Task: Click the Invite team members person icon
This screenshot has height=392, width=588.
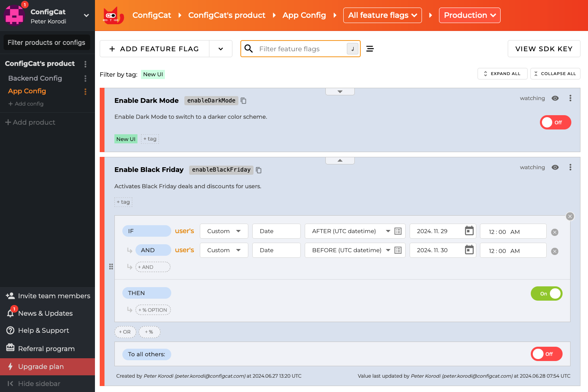Action: click(10, 296)
